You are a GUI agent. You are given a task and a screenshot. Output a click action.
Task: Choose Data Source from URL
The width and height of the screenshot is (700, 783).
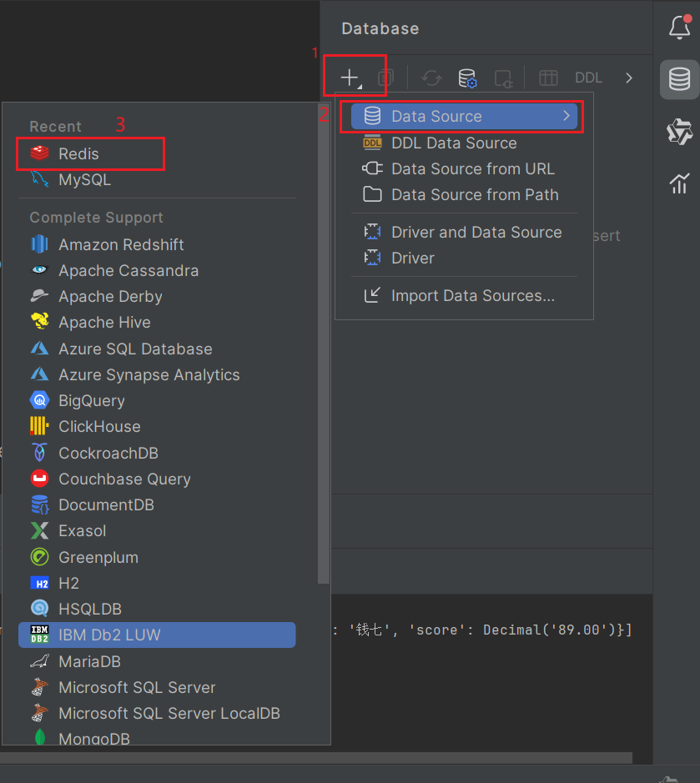click(464, 168)
